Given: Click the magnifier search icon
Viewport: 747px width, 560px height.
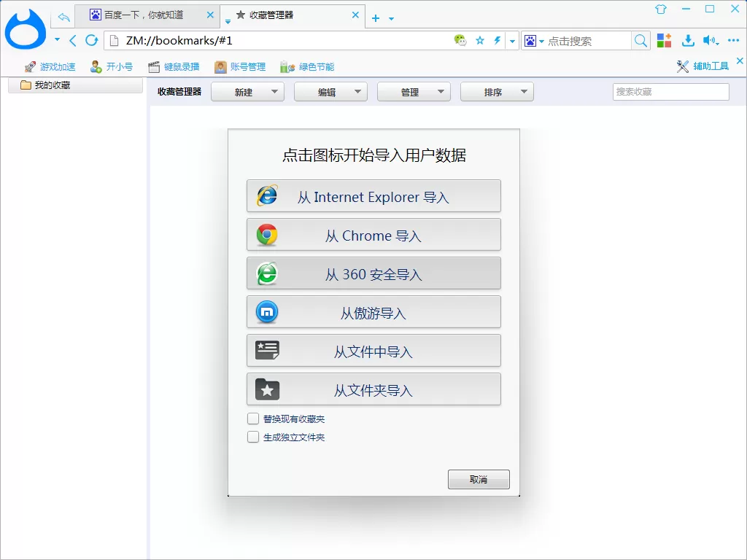Looking at the screenshot, I should [640, 41].
